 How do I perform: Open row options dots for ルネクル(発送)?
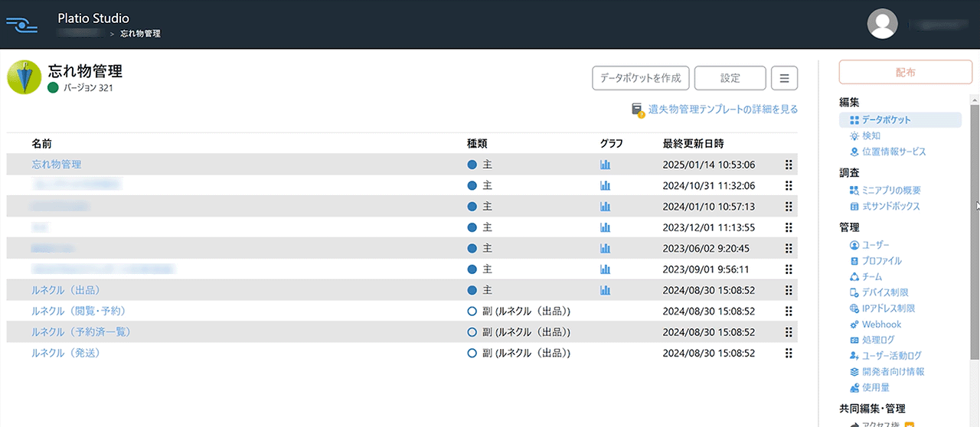click(788, 354)
